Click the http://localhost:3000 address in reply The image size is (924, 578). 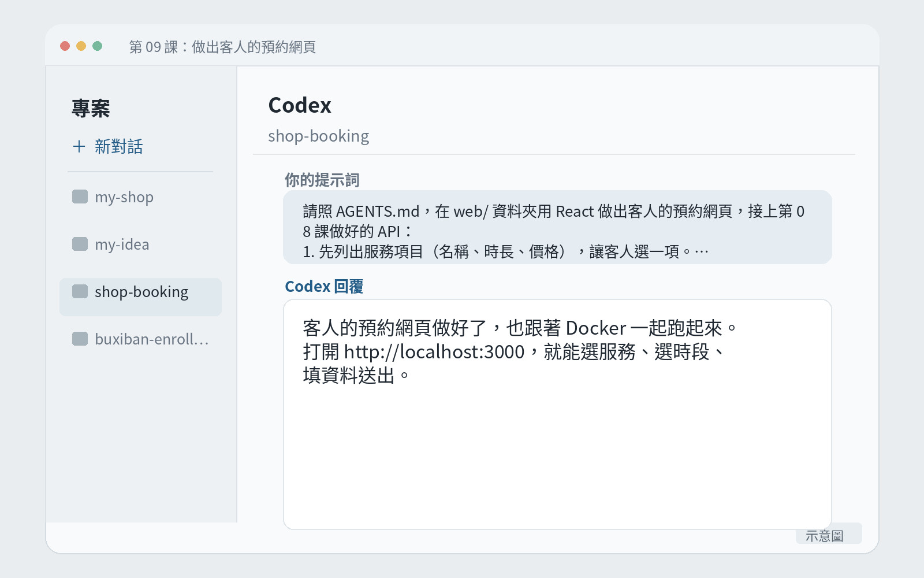pos(434,352)
